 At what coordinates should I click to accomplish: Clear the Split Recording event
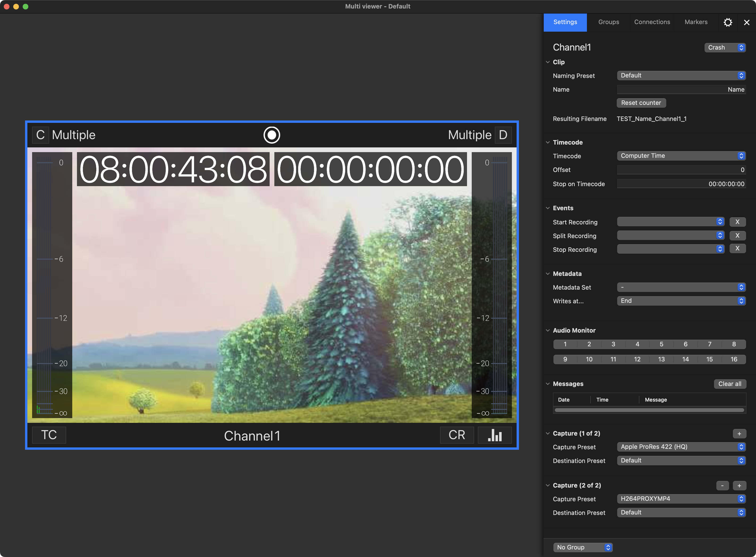737,235
